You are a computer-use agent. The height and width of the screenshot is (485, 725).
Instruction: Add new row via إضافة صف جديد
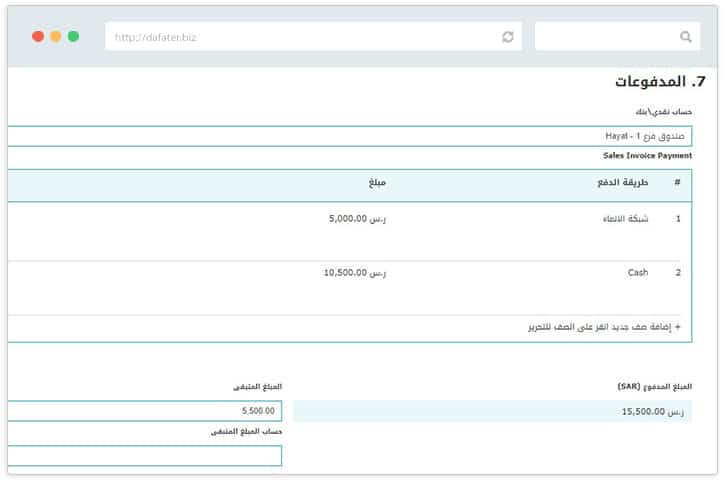(x=604, y=327)
